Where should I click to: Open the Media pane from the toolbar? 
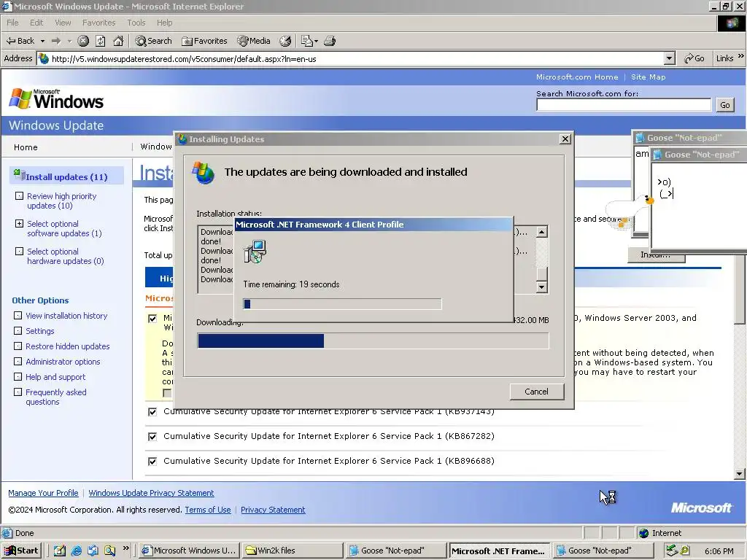(254, 41)
